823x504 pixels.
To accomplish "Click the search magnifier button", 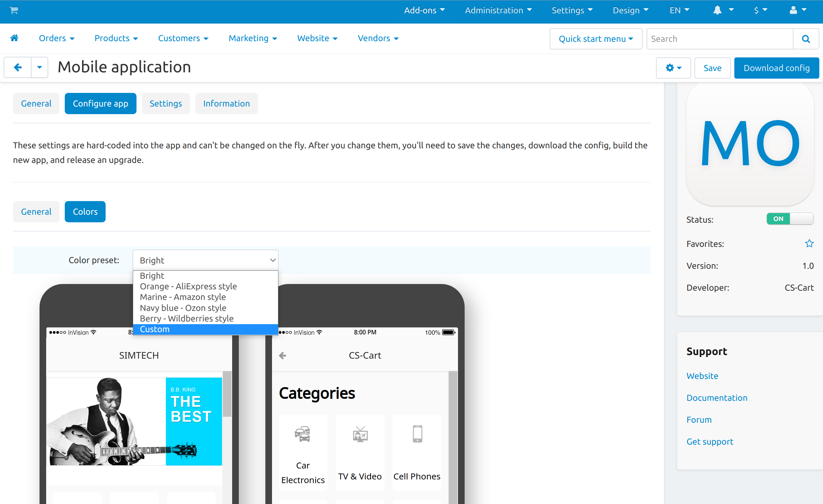I will point(806,39).
